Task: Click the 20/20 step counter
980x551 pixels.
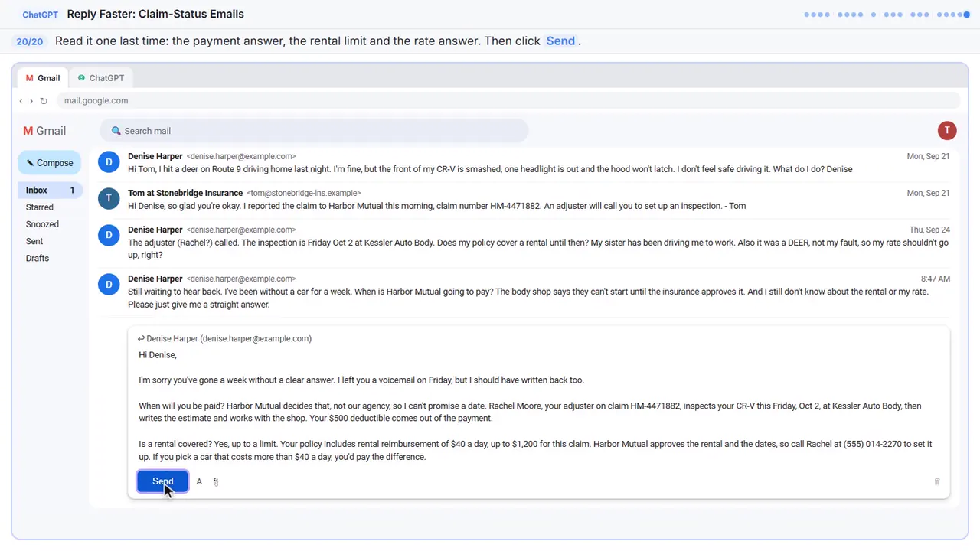Action: (30, 41)
